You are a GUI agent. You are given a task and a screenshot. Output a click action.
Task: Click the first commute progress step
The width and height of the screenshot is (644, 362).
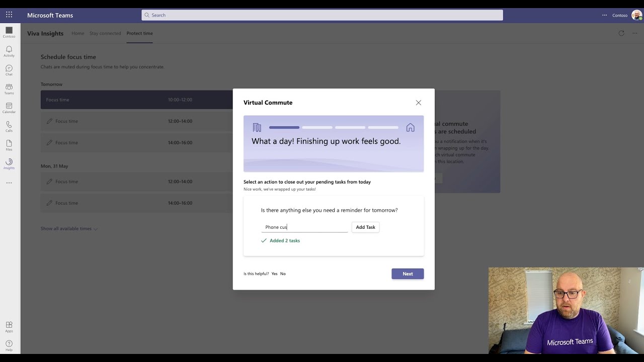click(284, 128)
